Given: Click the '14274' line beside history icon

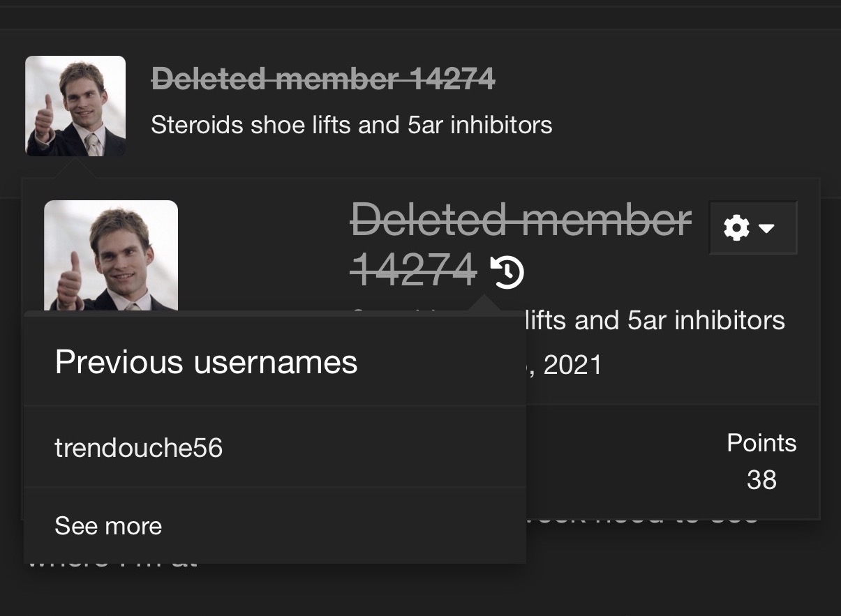Looking at the screenshot, I should point(413,270).
